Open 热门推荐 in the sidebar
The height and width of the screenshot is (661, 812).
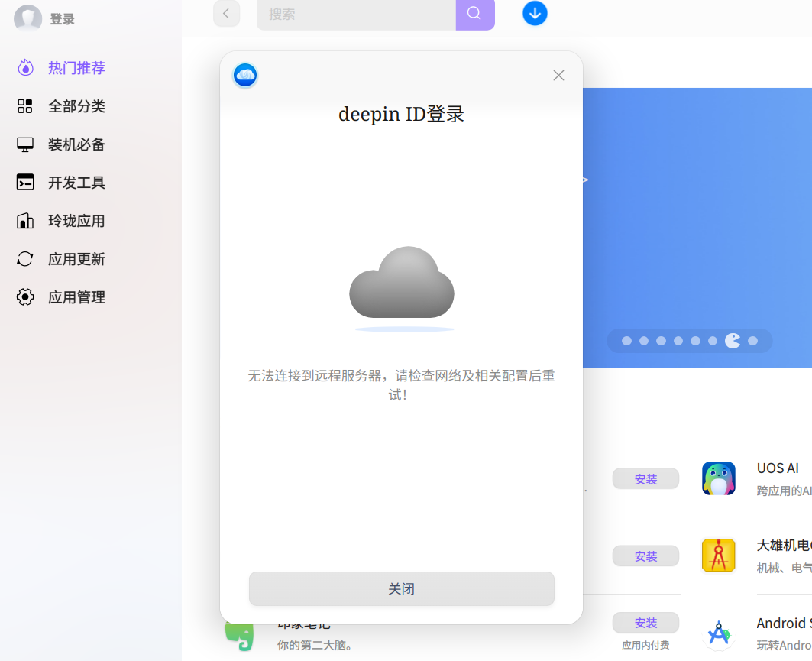[61, 68]
